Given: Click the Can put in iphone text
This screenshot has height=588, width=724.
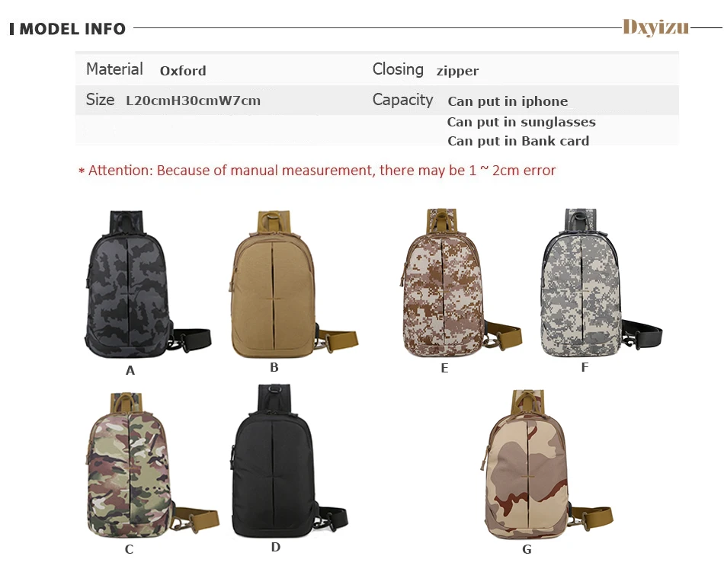Looking at the screenshot, I should tap(508, 101).
